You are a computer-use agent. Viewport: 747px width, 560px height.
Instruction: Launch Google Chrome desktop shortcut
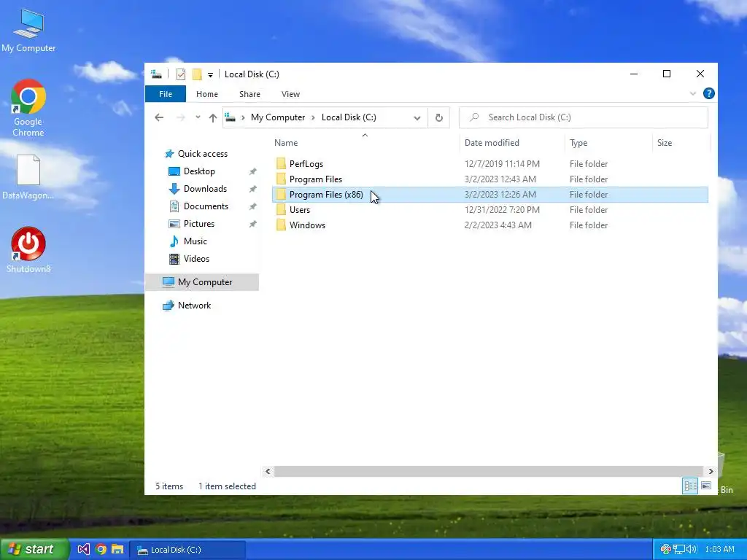click(28, 108)
